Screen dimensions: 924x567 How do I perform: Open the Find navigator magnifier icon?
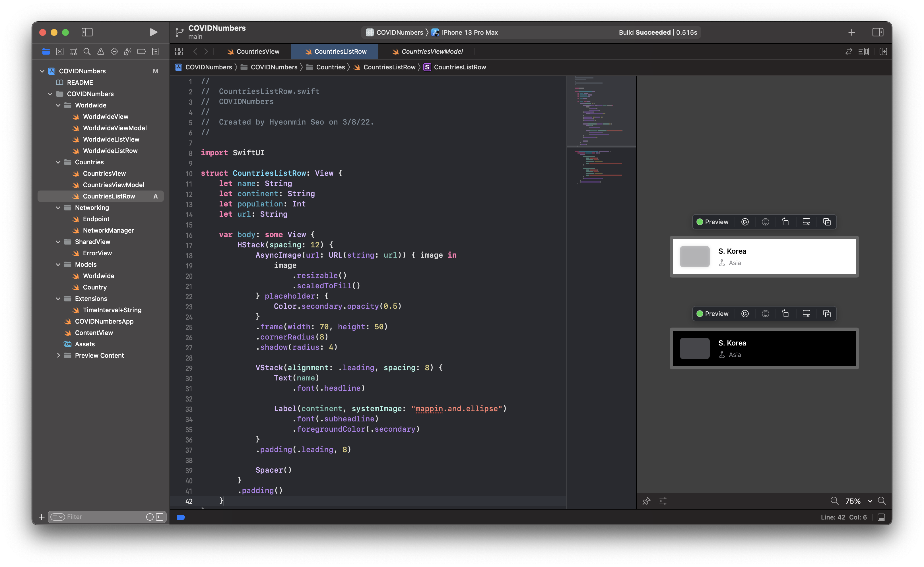tap(87, 51)
